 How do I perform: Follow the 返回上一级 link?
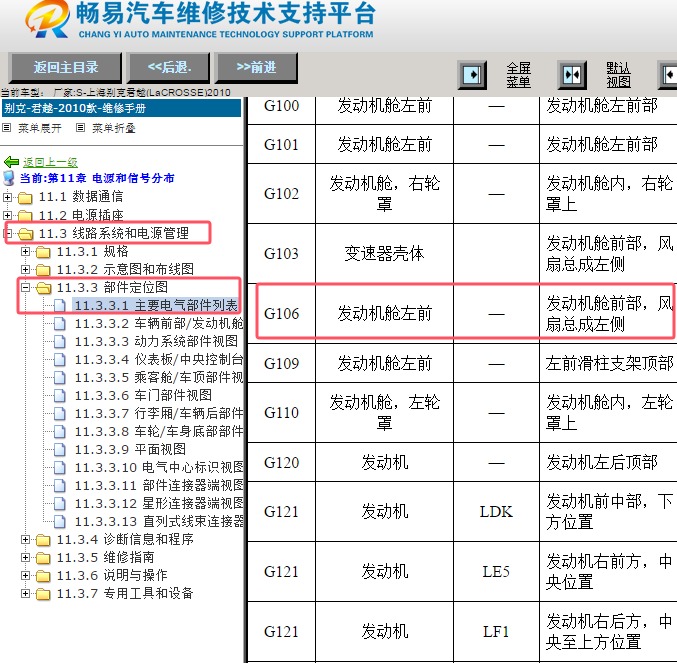click(x=50, y=162)
